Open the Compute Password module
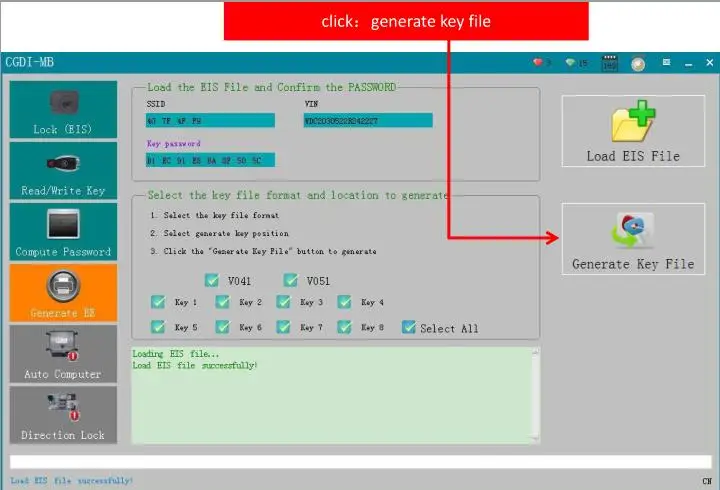The image size is (720, 490). pyautogui.click(x=63, y=231)
